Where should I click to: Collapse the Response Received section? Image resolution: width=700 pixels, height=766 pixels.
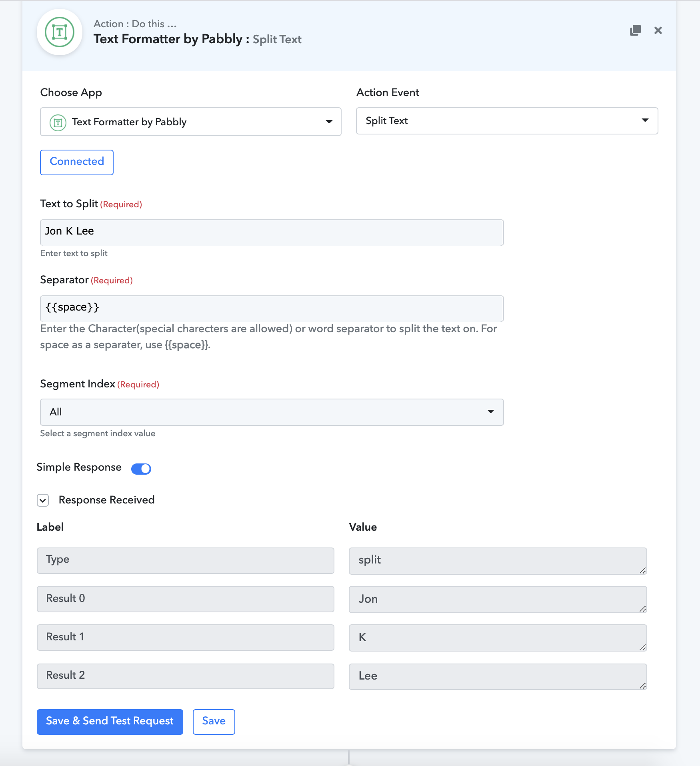[x=43, y=500]
